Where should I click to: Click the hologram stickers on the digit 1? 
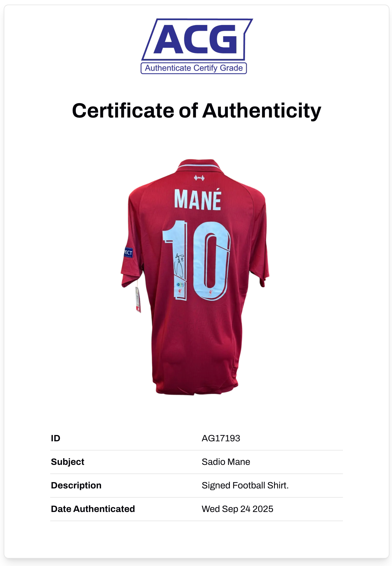180,285
